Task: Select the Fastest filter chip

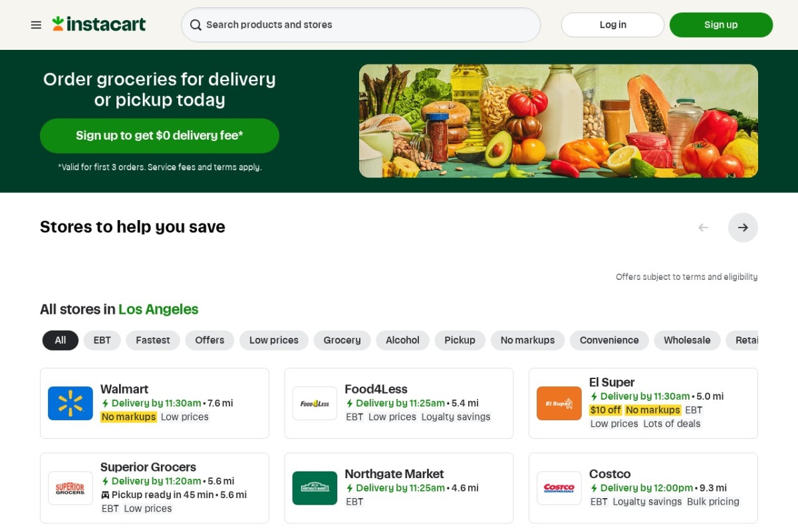Action: 153,340
